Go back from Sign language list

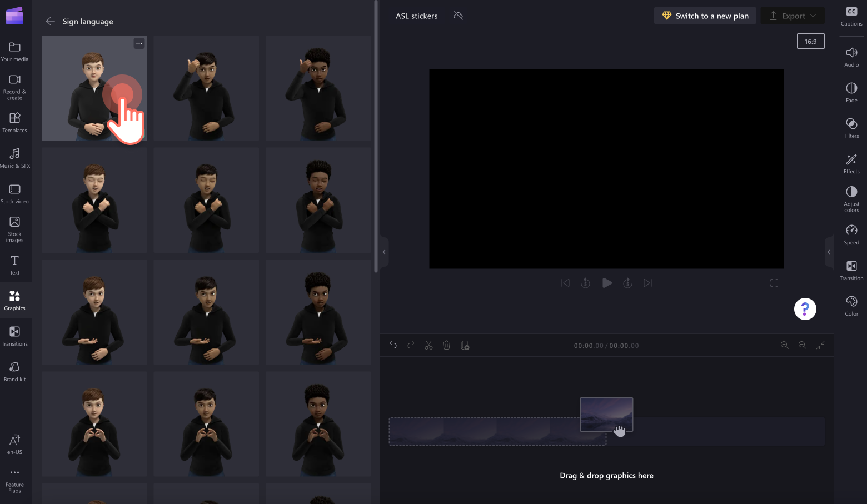tap(50, 21)
